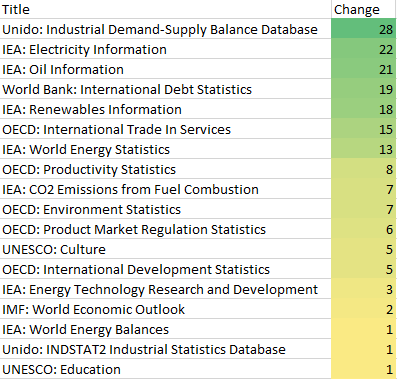
Task: Select World Bank: International Debt Statistics cell
Action: pyautogui.click(x=165, y=89)
